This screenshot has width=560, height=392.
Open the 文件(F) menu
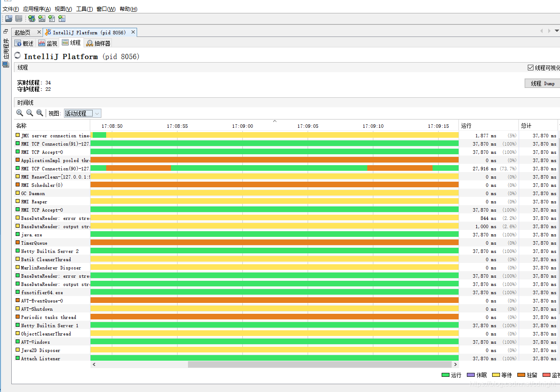point(11,9)
